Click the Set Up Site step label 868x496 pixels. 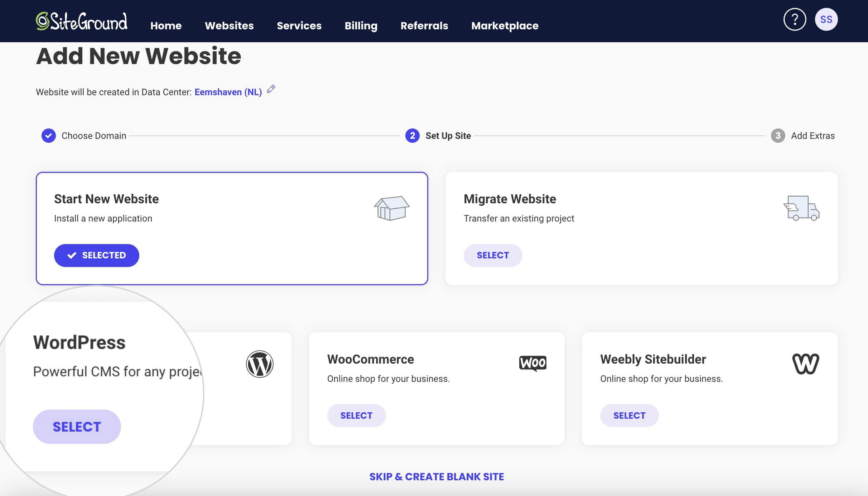[x=448, y=136]
